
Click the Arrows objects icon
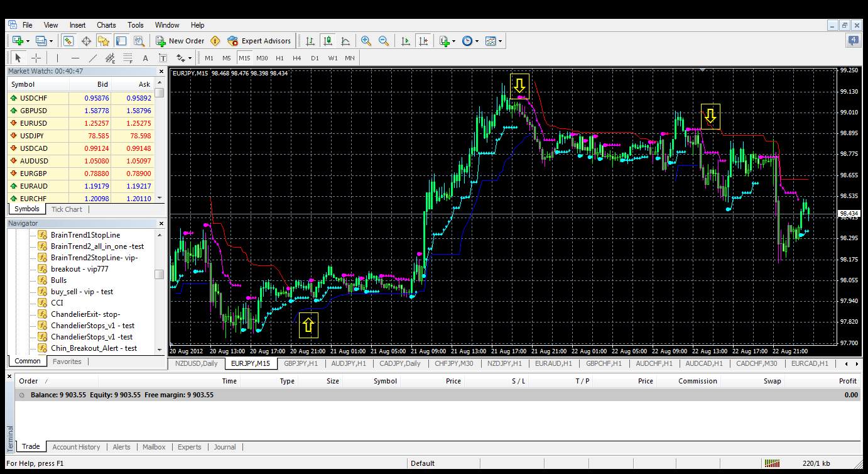[x=180, y=58]
